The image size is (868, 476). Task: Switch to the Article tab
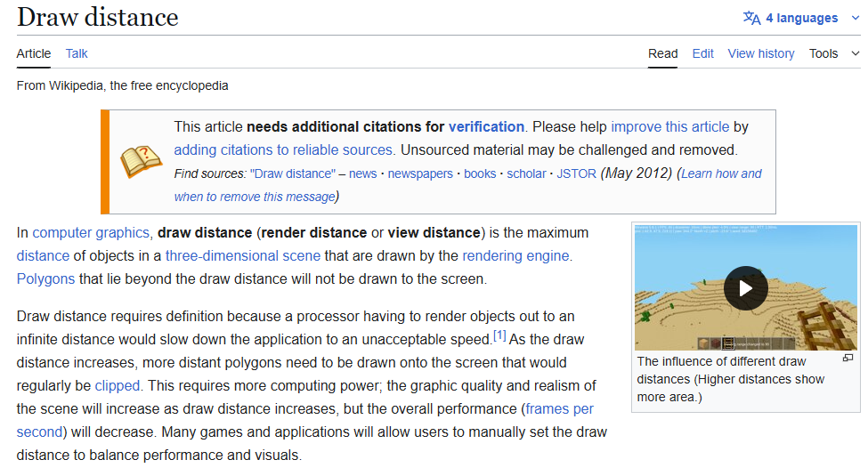point(34,53)
